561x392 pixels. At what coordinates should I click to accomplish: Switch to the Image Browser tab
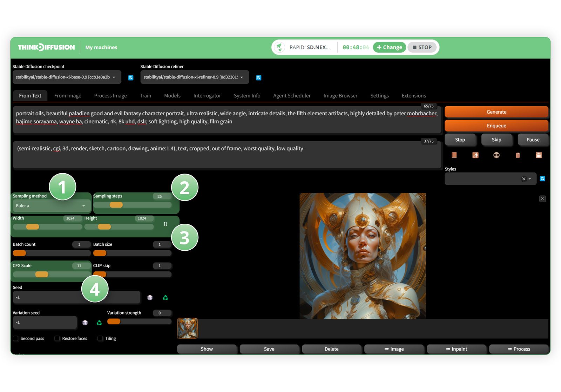[340, 95]
